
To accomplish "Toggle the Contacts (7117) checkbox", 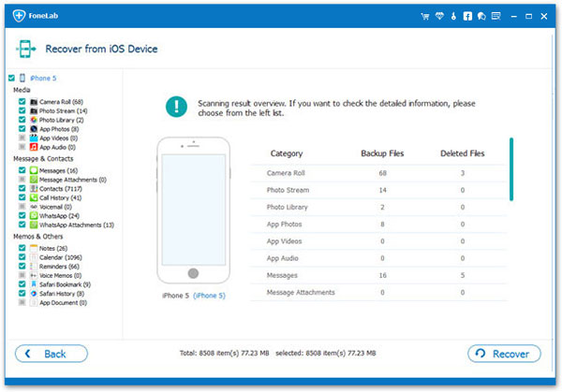I will tap(22, 189).
